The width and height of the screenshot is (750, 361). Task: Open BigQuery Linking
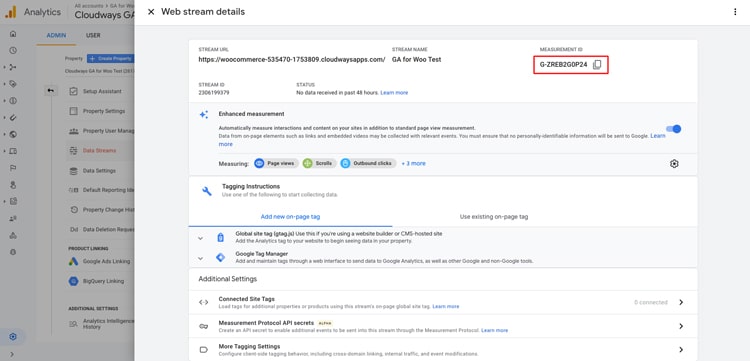[x=103, y=281]
